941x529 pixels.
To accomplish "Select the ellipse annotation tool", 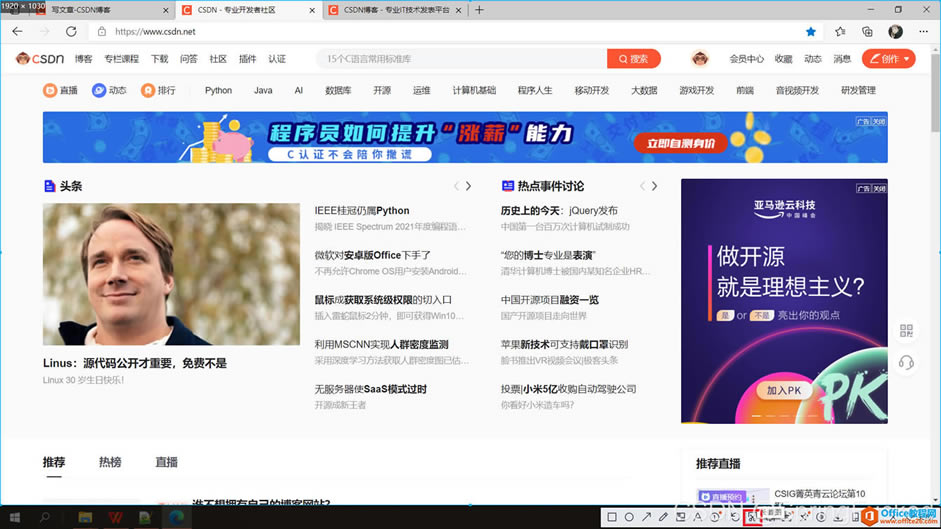I will (x=629, y=516).
